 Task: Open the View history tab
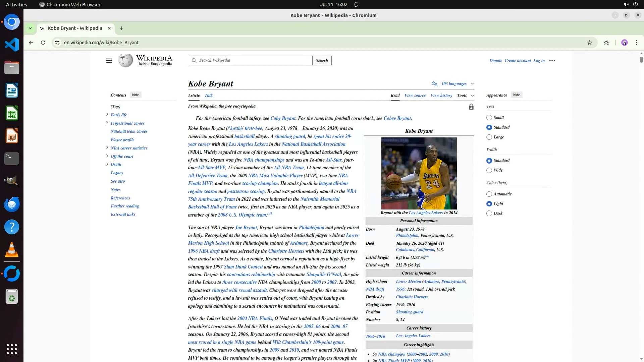point(441,96)
